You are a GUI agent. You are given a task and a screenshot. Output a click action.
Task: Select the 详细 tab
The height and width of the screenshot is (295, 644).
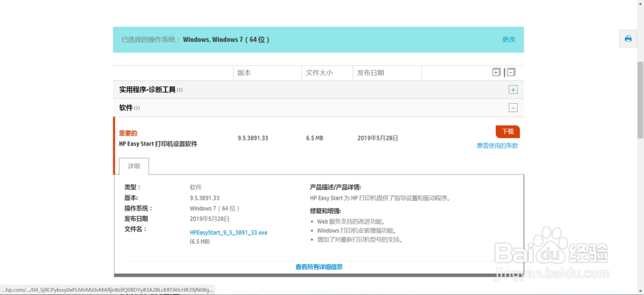(x=134, y=166)
